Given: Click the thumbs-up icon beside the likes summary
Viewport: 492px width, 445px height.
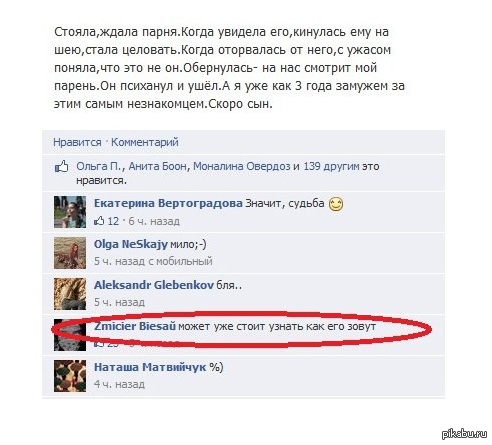Looking at the screenshot, I should coord(62,166).
